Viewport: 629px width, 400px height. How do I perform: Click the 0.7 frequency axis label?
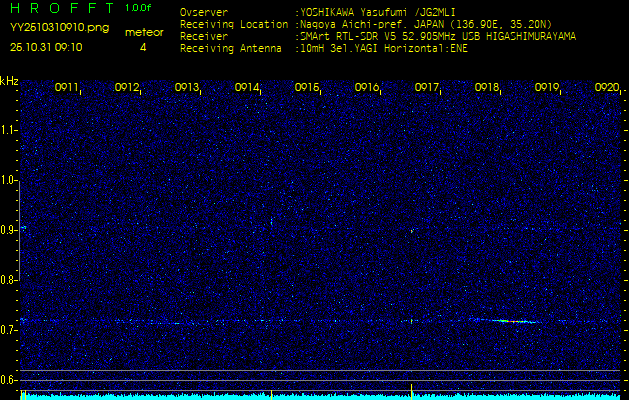tap(9, 330)
